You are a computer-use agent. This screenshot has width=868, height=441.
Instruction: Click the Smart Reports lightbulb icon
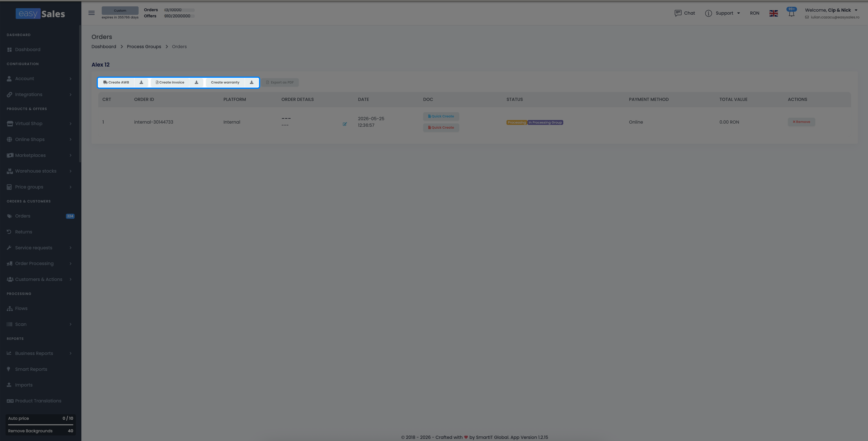(x=9, y=369)
